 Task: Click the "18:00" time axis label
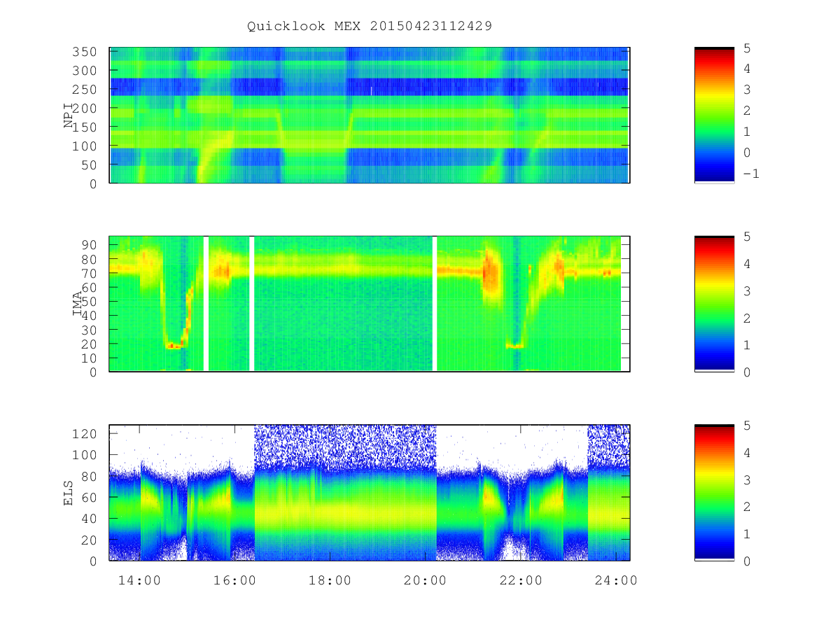(330, 580)
